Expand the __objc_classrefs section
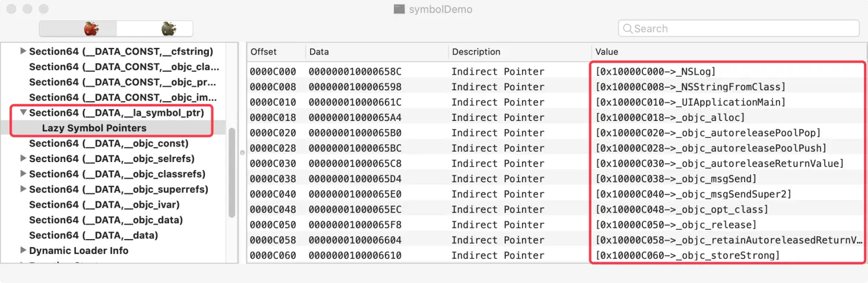868x283 pixels. pyautogui.click(x=23, y=174)
